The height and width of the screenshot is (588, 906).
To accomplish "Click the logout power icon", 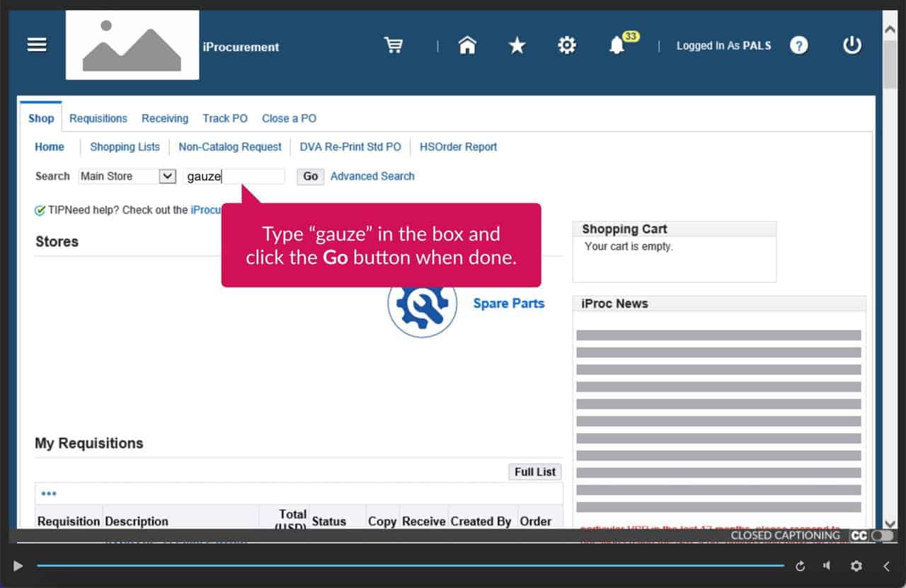I will point(852,45).
